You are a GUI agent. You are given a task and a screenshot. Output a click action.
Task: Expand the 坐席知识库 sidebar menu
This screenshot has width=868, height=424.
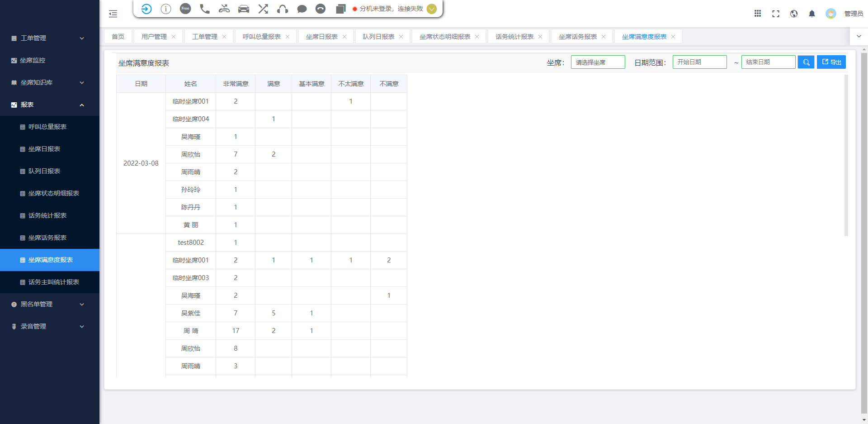coord(50,82)
